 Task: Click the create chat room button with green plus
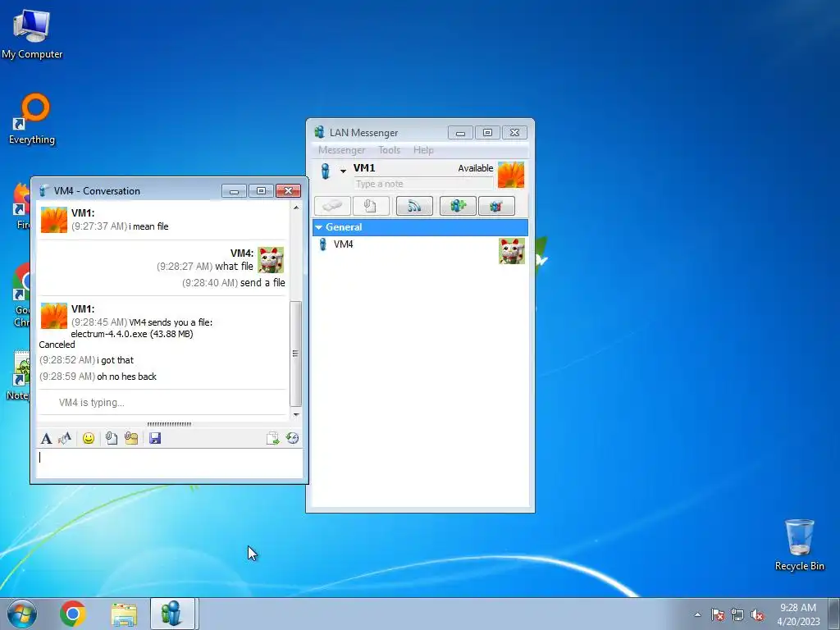[458, 206]
